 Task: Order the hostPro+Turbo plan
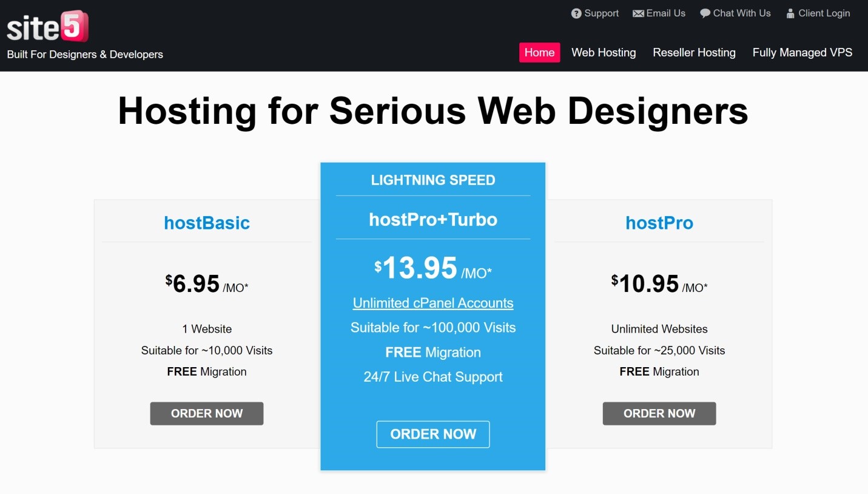tap(433, 434)
